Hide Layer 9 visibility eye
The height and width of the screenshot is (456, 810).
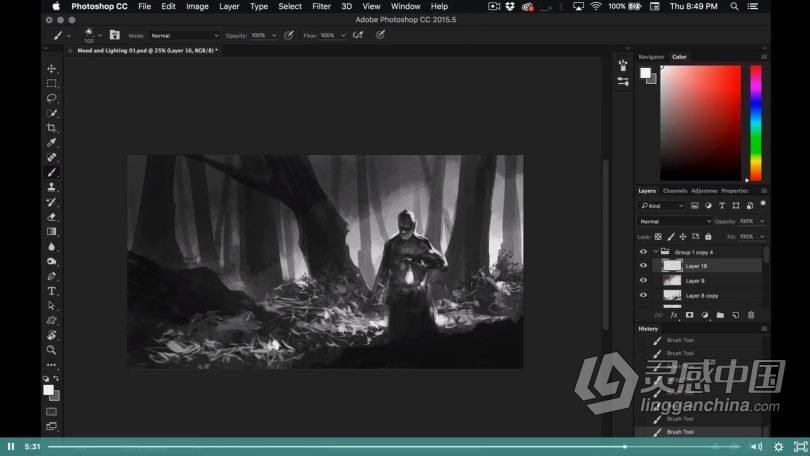point(643,280)
